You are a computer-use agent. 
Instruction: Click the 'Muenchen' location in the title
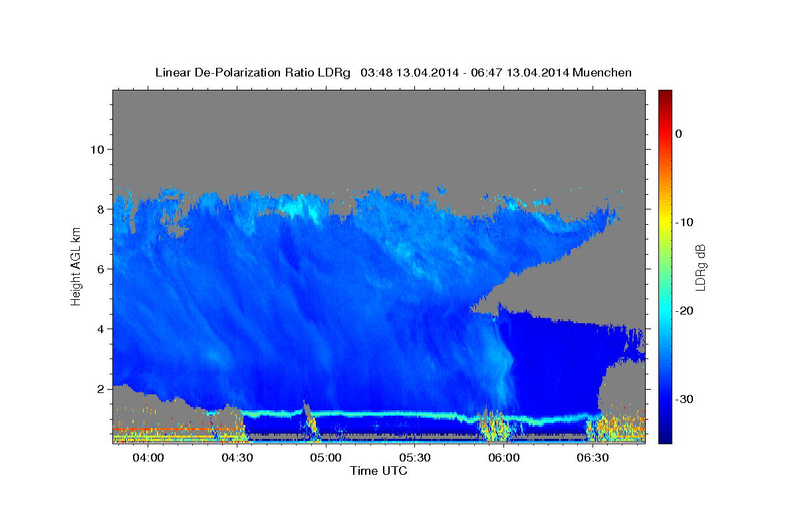(x=602, y=72)
